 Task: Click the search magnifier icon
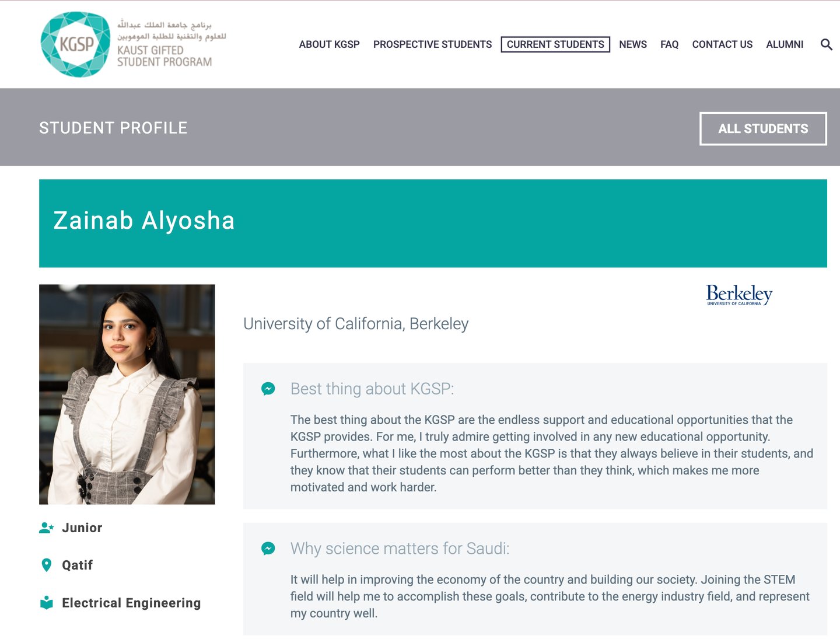point(826,44)
